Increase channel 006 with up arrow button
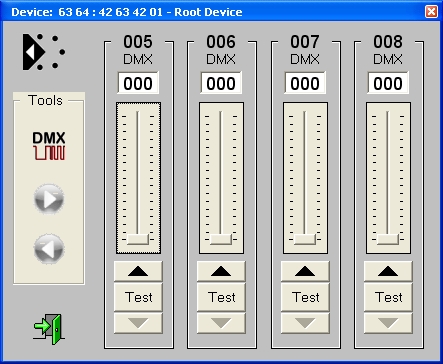The image size is (443, 364). click(x=221, y=271)
